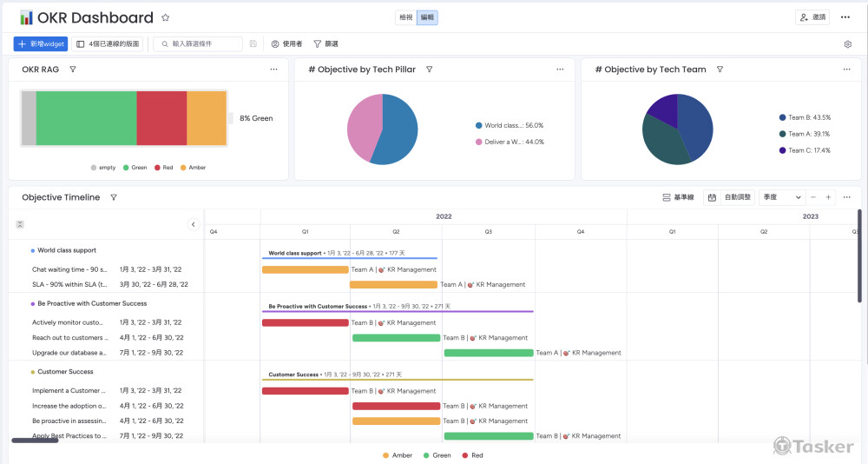Open the 季度 time scale dropdown
The image size is (868, 464).
[781, 197]
